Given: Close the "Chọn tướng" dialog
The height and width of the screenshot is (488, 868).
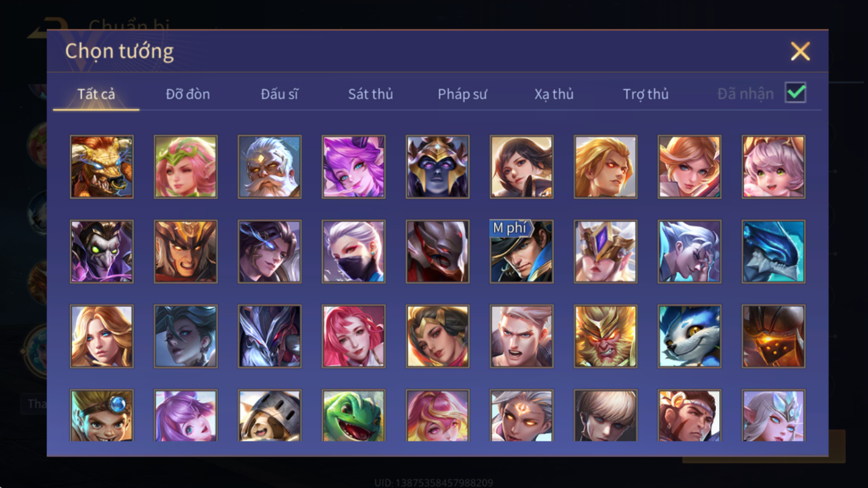Looking at the screenshot, I should 800,51.
